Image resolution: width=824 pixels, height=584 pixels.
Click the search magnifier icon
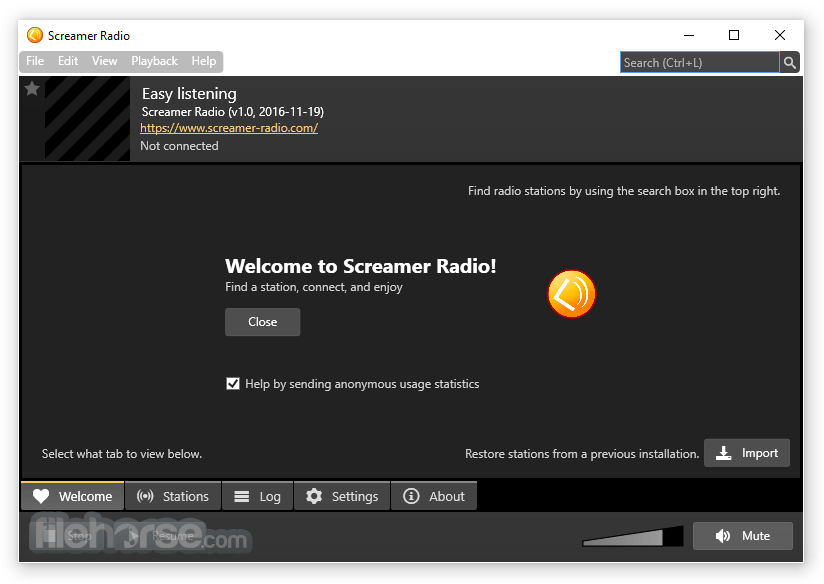789,63
